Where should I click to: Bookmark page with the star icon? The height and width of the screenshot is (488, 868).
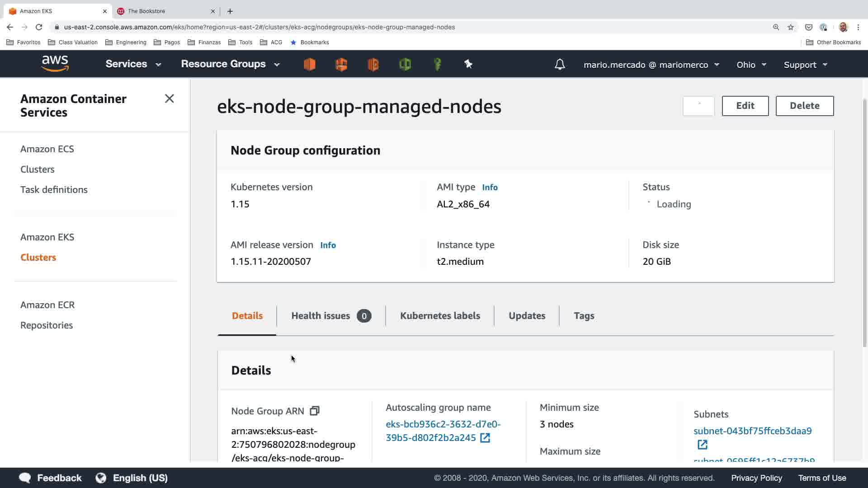tap(791, 27)
